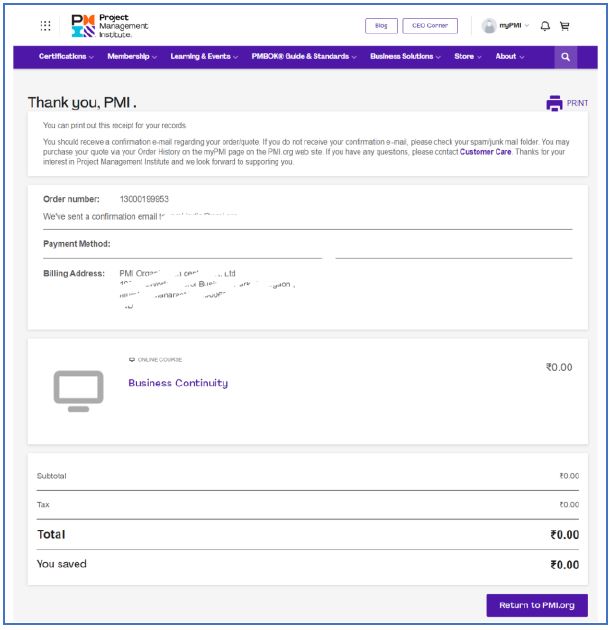This screenshot has height=630, width=613.
Task: Follow the Customer Care link
Action: 485,152
